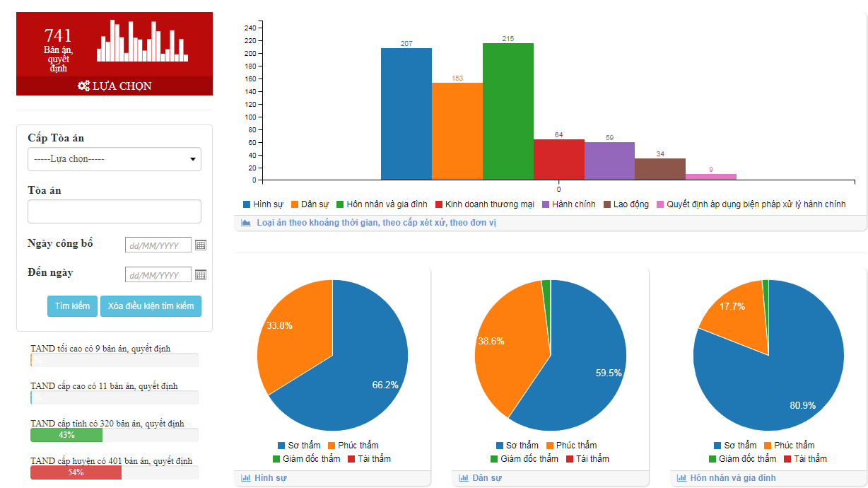Toggle Quyết định áp dụng biện pháp legend entry

coord(751,204)
